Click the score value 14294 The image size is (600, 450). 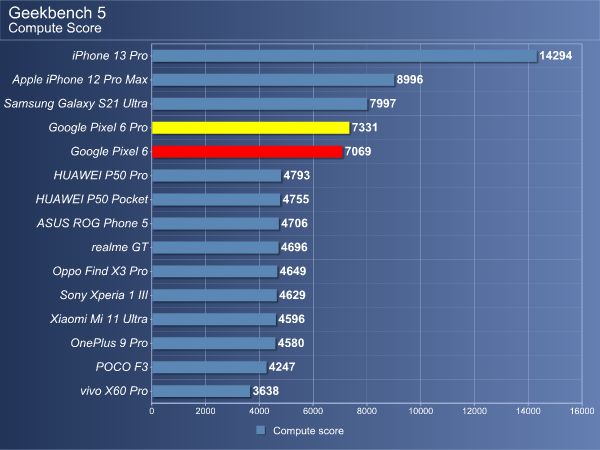(x=556, y=56)
